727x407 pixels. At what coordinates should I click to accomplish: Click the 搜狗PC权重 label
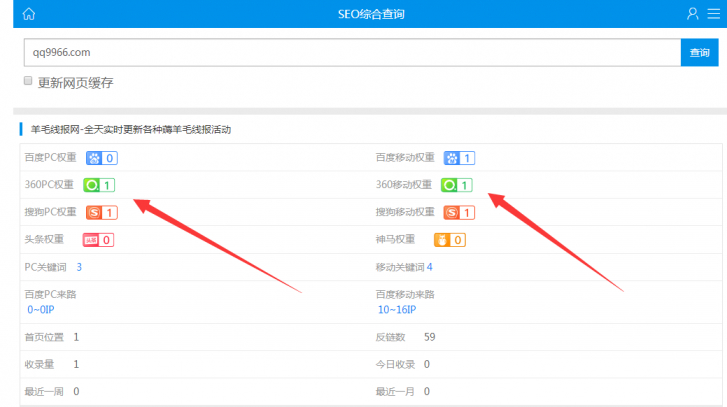tap(51, 212)
